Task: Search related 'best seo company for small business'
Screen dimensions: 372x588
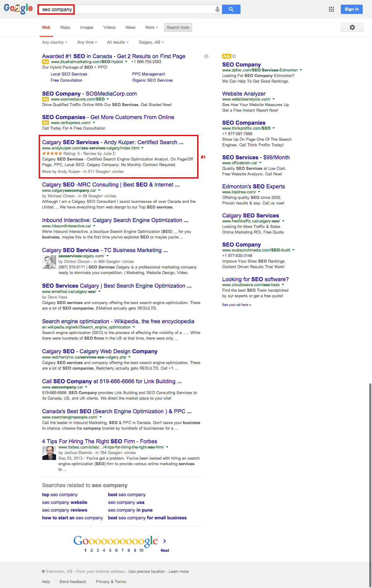Action: (147, 518)
